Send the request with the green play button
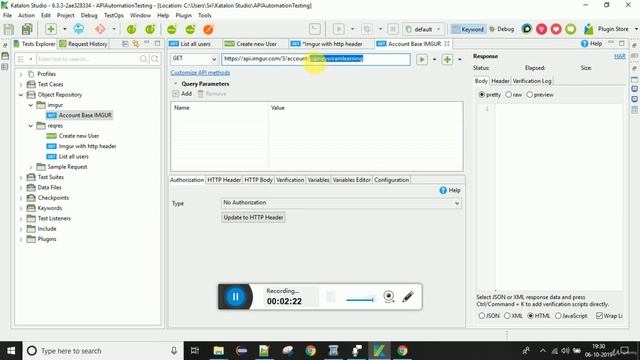640x360 pixels. point(422,60)
